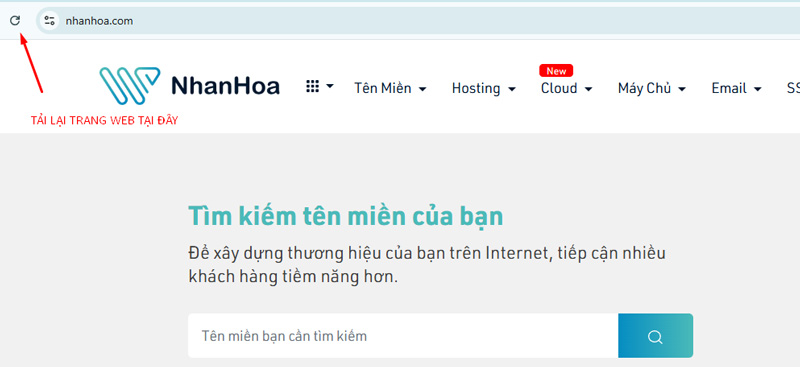Expand the Hosting dropdown menu
Screen dimensions: 800x367
tap(484, 88)
